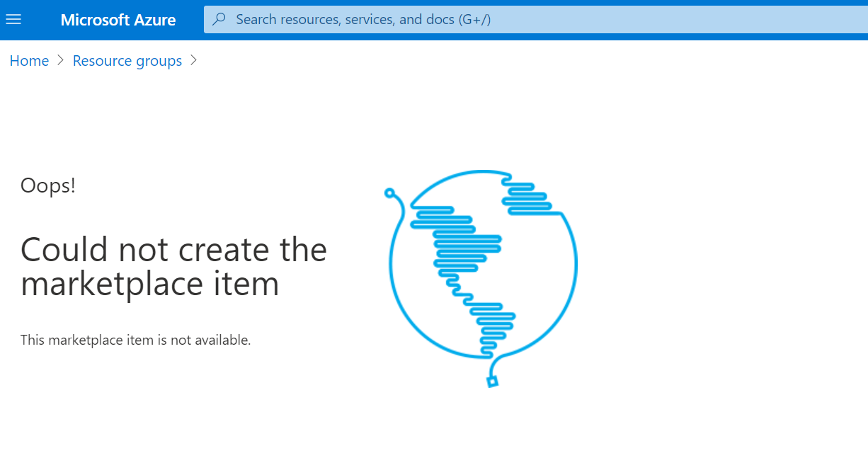Image resolution: width=868 pixels, height=470 pixels.
Task: Click the chevron after Home breadcrumb
Action: 61,61
